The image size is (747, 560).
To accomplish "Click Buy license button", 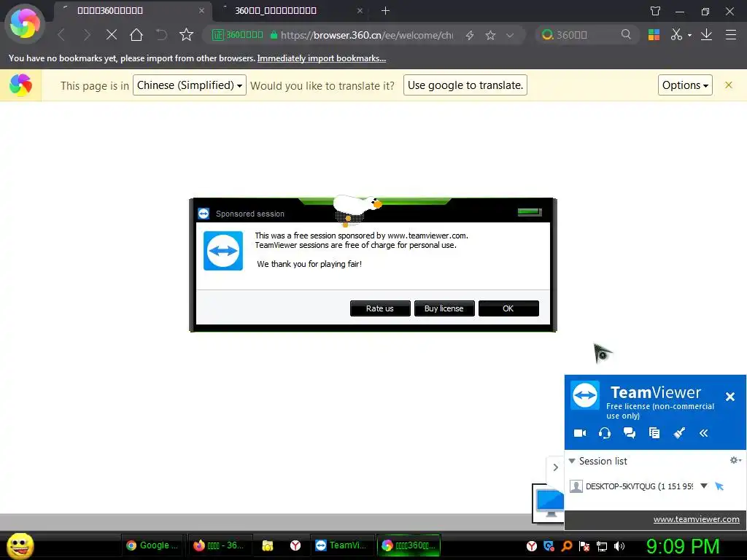I will point(444,308).
